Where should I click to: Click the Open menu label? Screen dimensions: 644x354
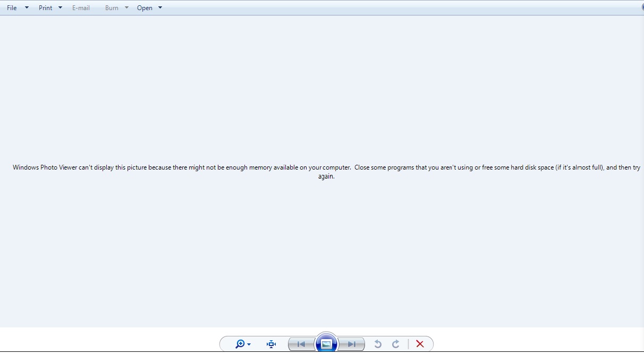[x=144, y=7]
